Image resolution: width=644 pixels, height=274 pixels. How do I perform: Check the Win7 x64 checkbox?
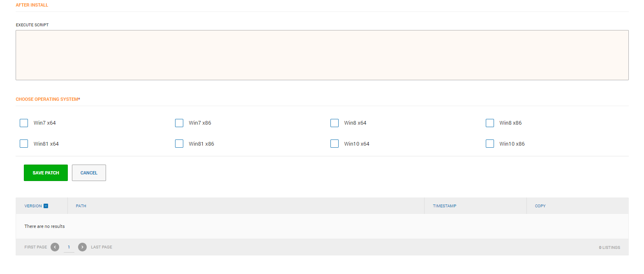pos(24,123)
